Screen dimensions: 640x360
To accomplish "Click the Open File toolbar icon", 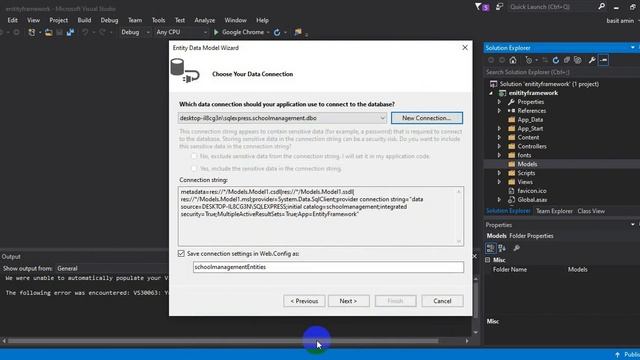I will click(x=48, y=32).
